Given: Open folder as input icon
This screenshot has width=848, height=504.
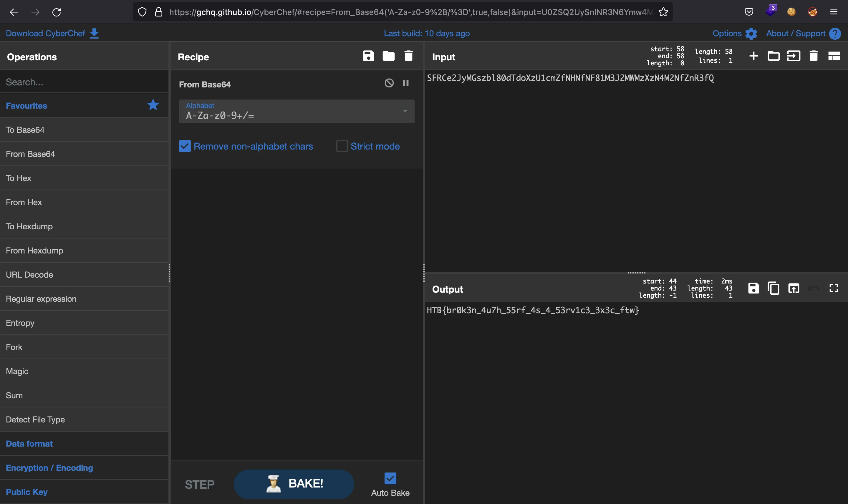Looking at the screenshot, I should tap(774, 56).
